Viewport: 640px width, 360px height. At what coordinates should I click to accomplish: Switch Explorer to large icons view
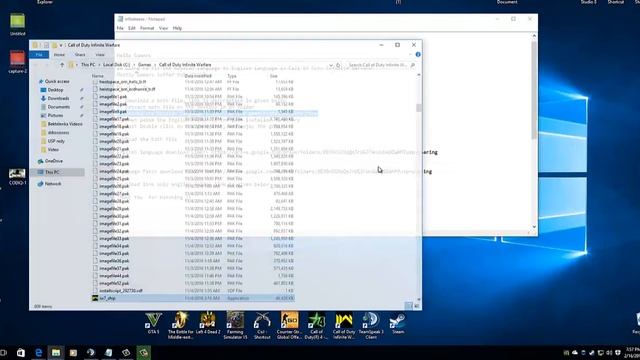tap(417, 306)
